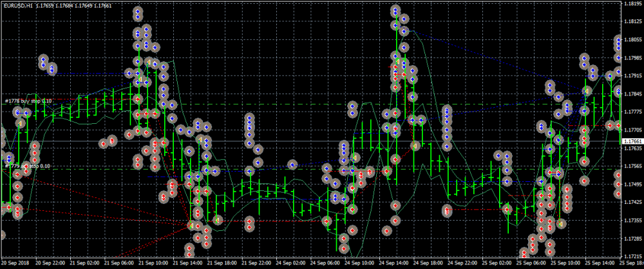This screenshot has height=269, width=644.
Task: Click the 1.17215 price axis label
Action: pos(632,257)
